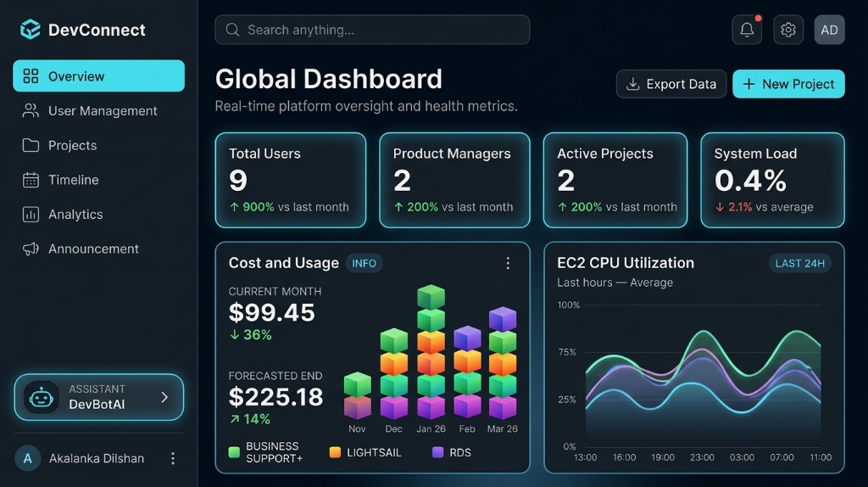Open the Product Managers card
This screenshot has height=487, width=868.
coord(454,180)
